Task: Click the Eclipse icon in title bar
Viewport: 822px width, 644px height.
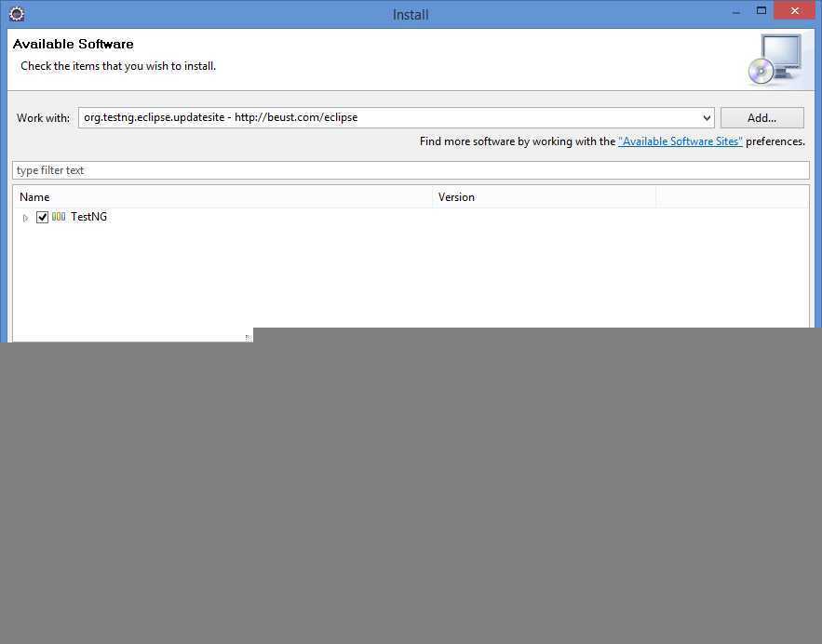Action: [x=17, y=14]
